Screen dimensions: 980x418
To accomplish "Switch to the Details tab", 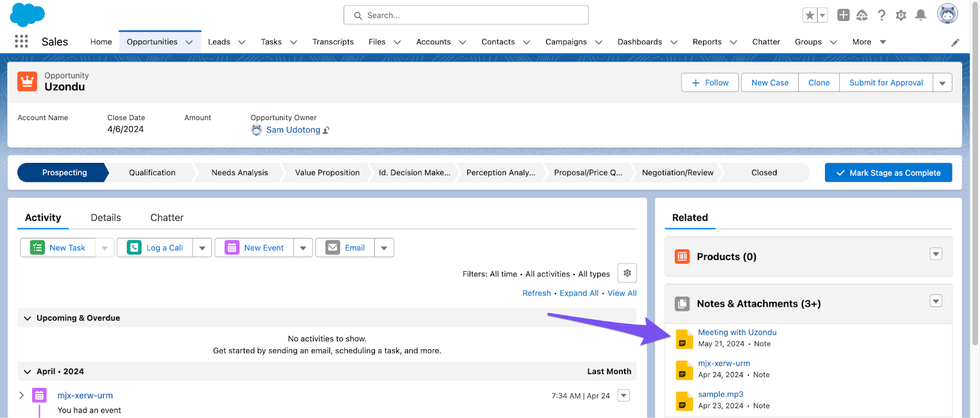I will 105,218.
